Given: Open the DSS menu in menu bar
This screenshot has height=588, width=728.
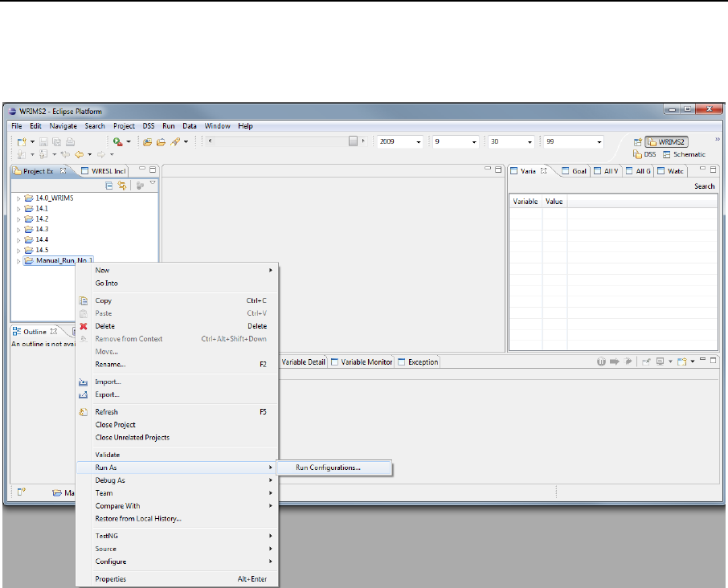Looking at the screenshot, I should (x=149, y=126).
